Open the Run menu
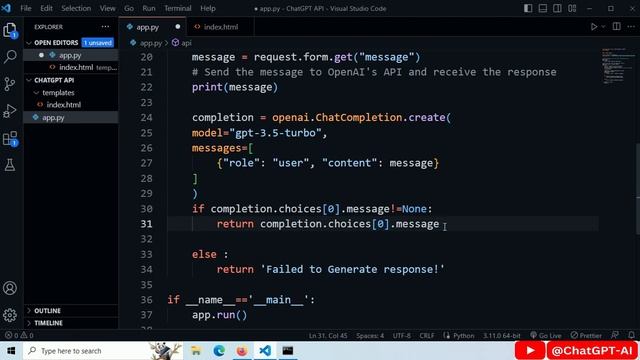 (x=149, y=8)
